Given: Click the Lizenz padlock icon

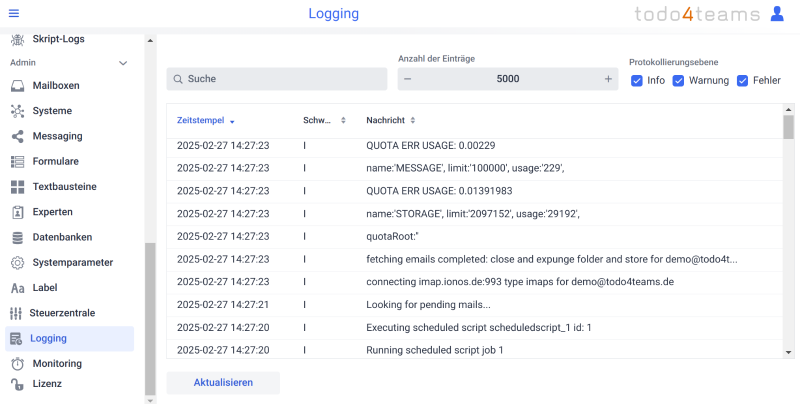Looking at the screenshot, I should click(17, 384).
